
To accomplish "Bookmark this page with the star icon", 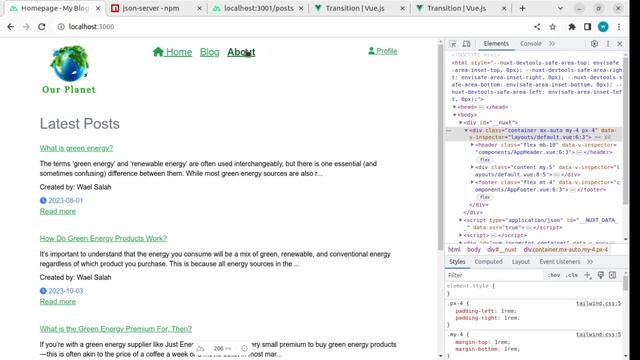I will tap(553, 27).
